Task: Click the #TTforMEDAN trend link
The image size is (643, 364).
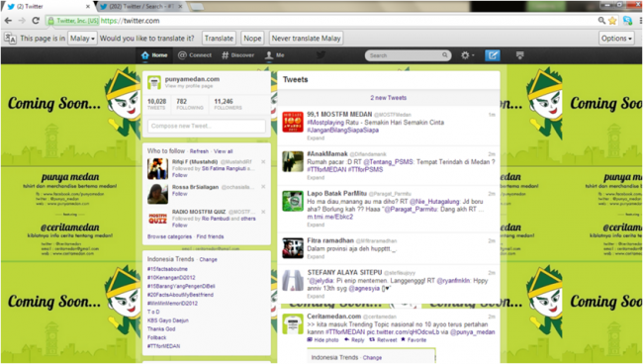Action: click(x=163, y=346)
